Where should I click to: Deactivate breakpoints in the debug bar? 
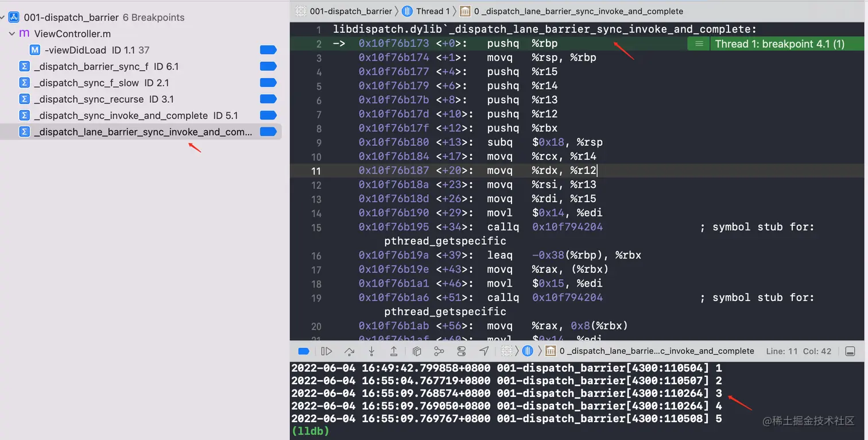pyautogui.click(x=304, y=351)
